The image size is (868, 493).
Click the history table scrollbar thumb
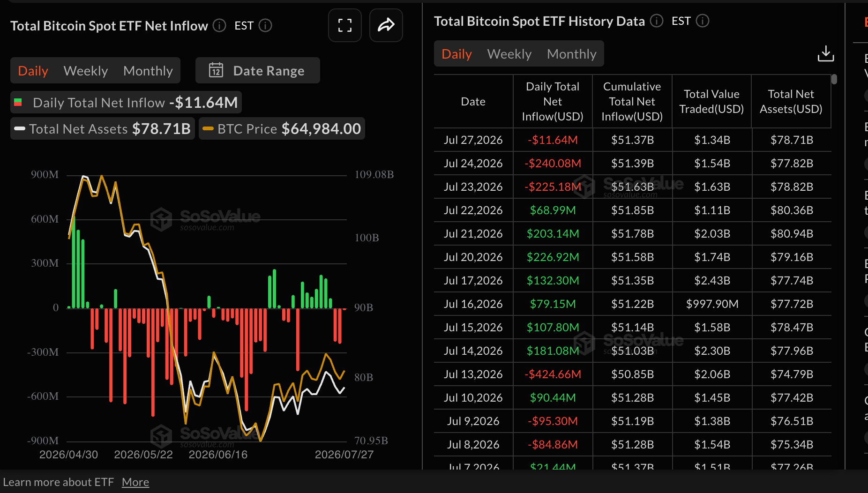834,79
